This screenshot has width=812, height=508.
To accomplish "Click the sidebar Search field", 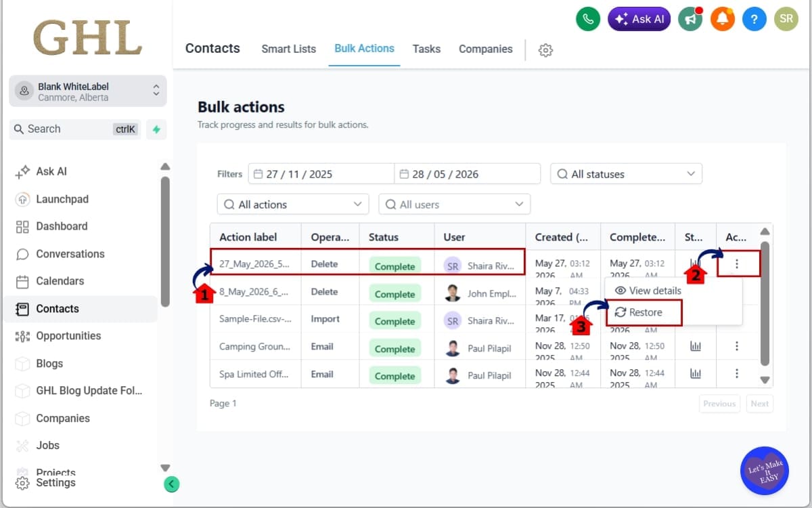I will click(76, 129).
